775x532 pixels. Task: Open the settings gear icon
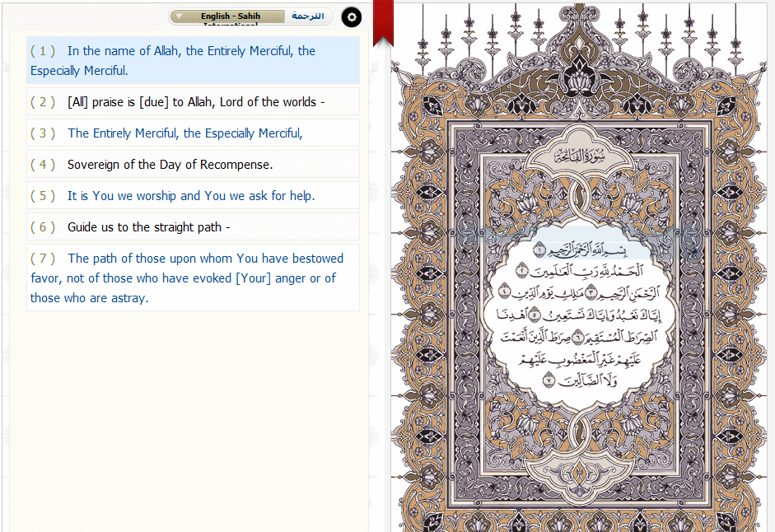click(352, 16)
